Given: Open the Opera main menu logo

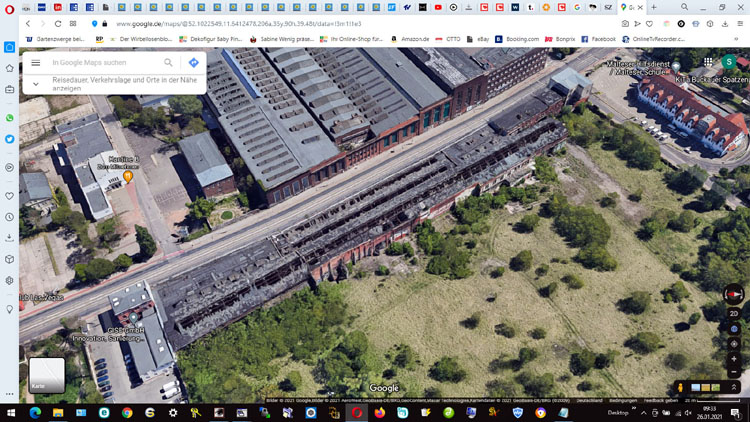Looking at the screenshot, I should [x=9, y=9].
